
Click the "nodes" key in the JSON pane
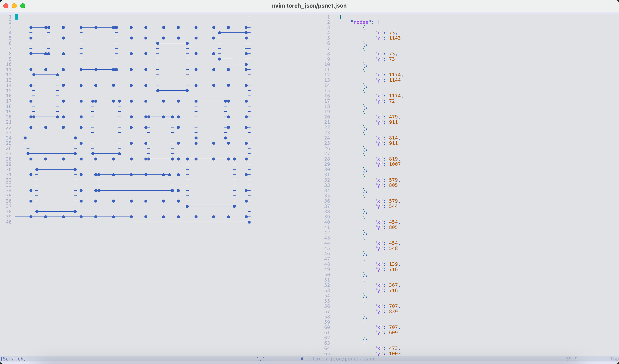tap(361, 22)
